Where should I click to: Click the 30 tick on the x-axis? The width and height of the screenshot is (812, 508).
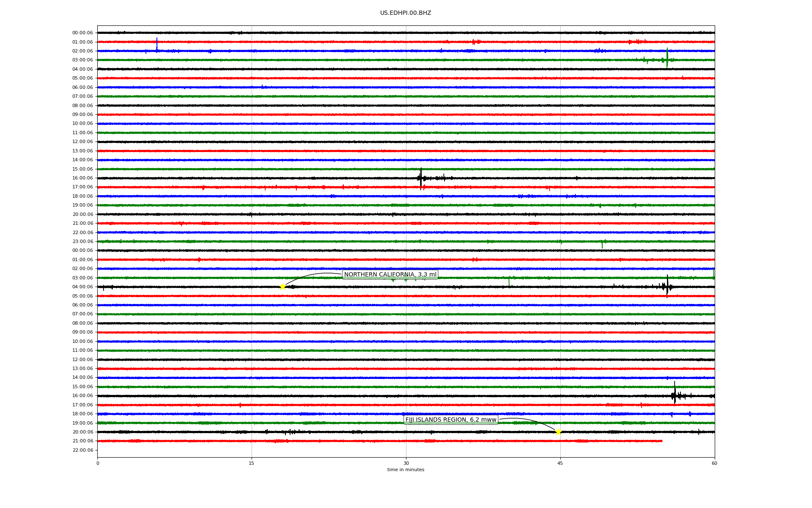pos(406,463)
